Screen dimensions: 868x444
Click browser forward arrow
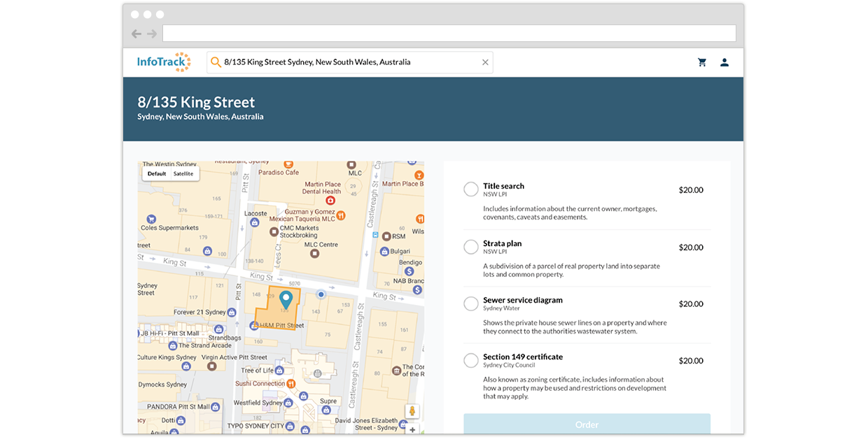(x=152, y=34)
